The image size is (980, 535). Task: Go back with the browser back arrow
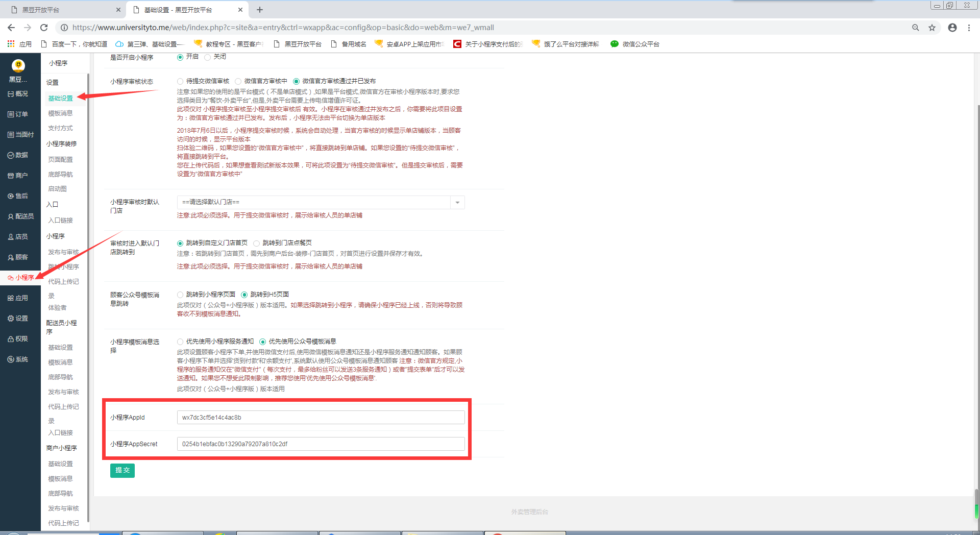coord(11,28)
